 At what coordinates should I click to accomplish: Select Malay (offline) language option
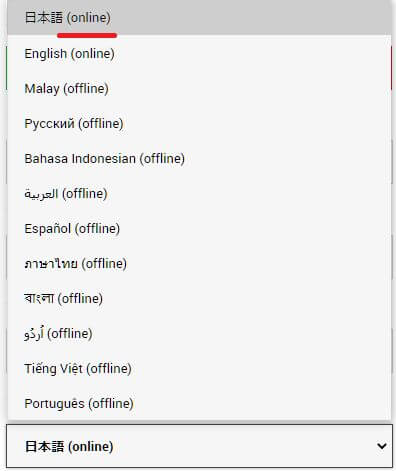pyautogui.click(x=199, y=88)
